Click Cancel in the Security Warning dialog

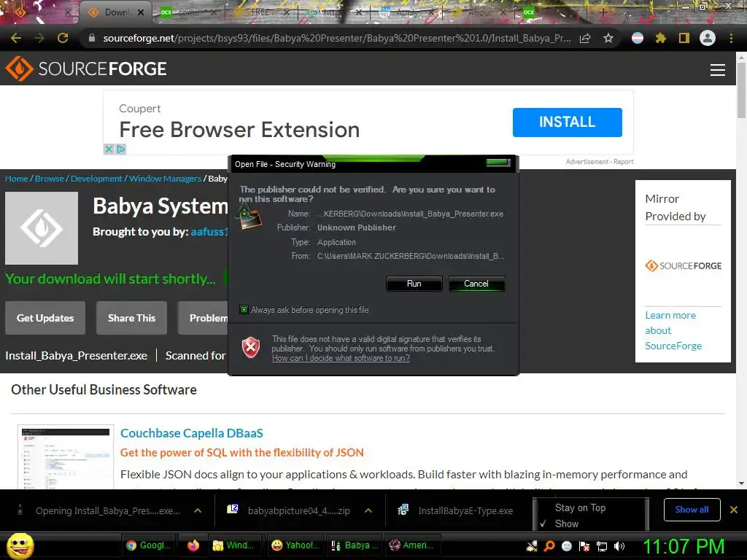click(476, 284)
